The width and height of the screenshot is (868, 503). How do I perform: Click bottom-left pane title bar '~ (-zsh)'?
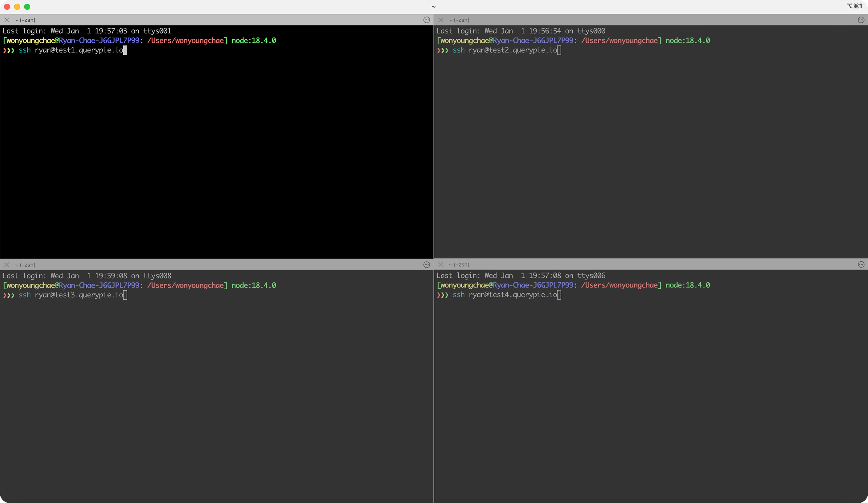click(x=25, y=265)
